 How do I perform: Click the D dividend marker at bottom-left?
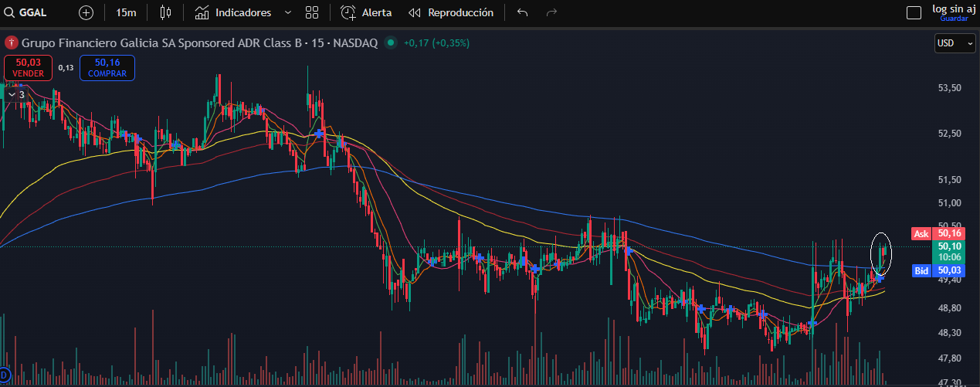coord(4,373)
